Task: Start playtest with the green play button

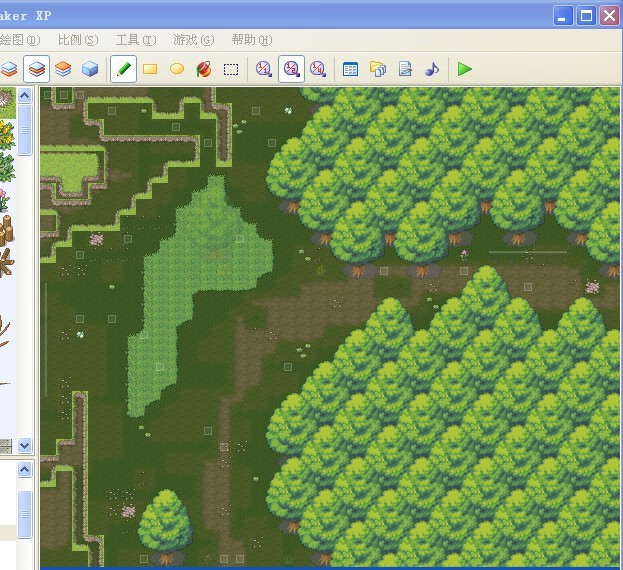Action: click(x=464, y=69)
